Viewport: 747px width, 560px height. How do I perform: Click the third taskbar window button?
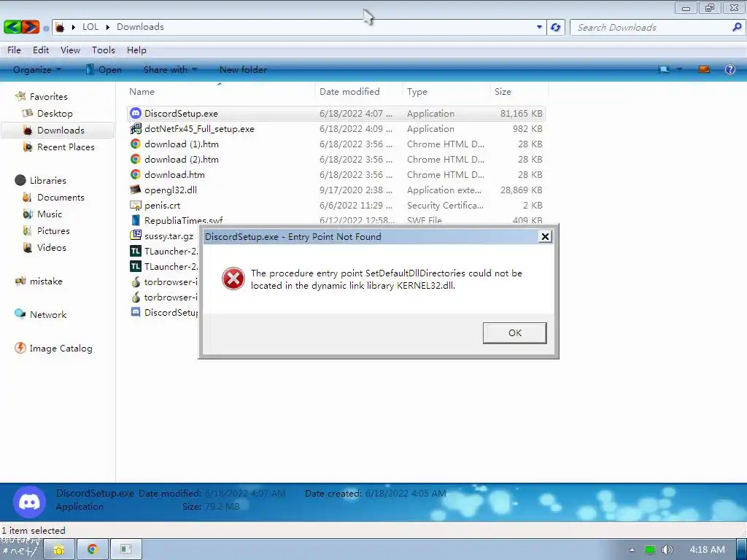point(125,550)
